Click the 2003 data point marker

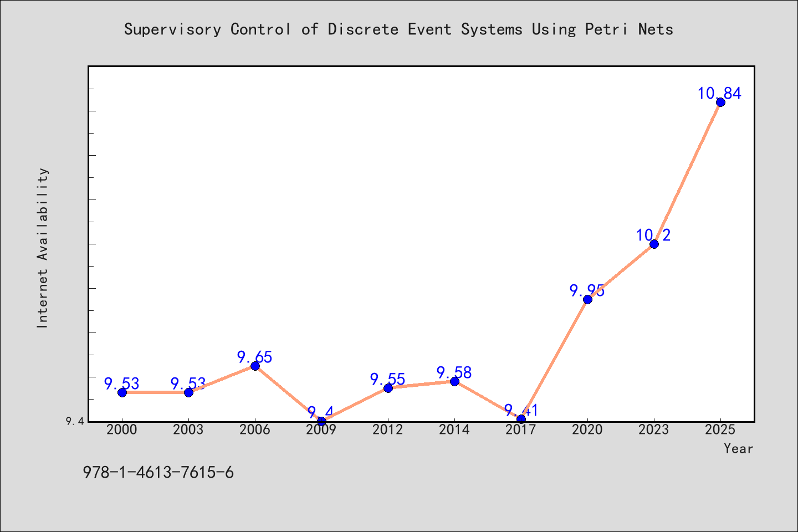point(188,392)
